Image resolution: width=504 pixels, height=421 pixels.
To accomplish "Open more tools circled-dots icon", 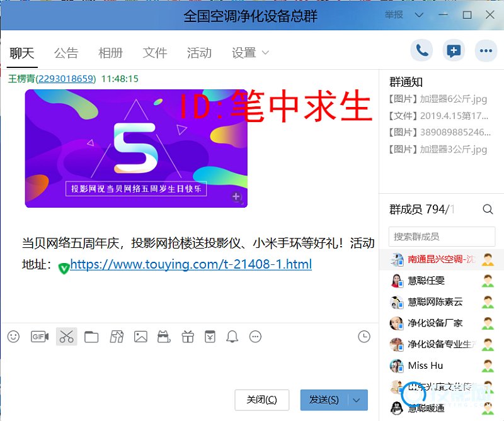I will pyautogui.click(x=256, y=337).
